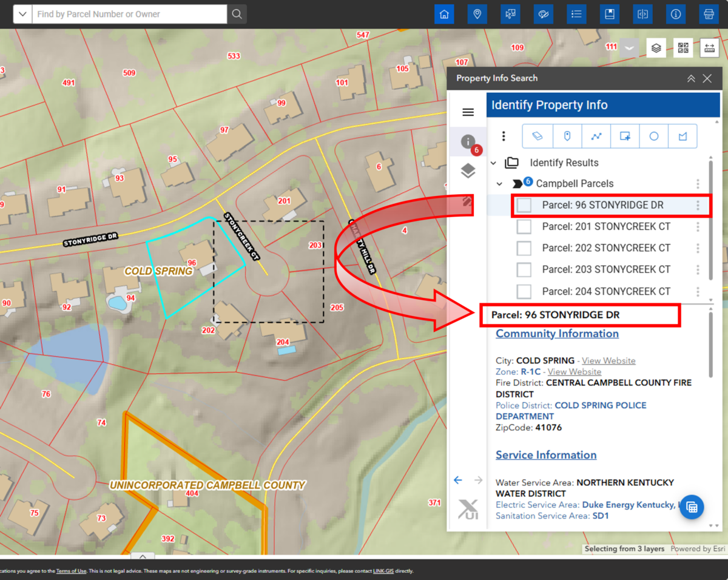
Task: Collapse the Property Info Search panel
Action: [691, 78]
